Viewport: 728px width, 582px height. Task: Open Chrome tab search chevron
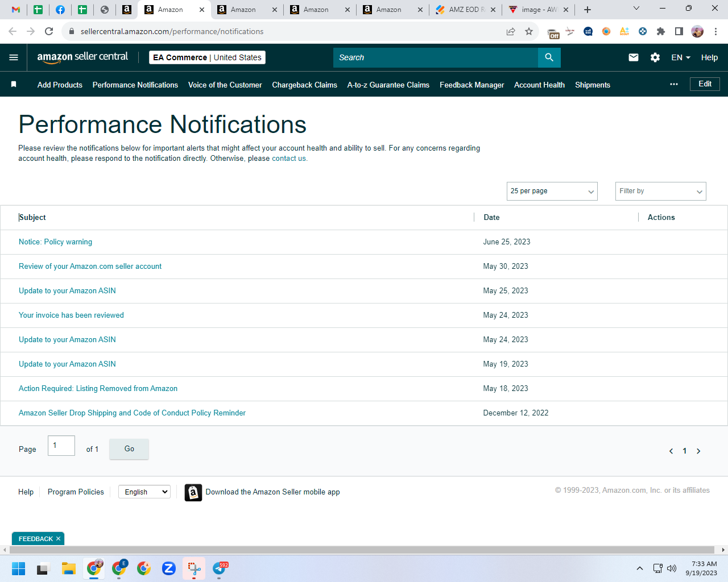point(636,8)
